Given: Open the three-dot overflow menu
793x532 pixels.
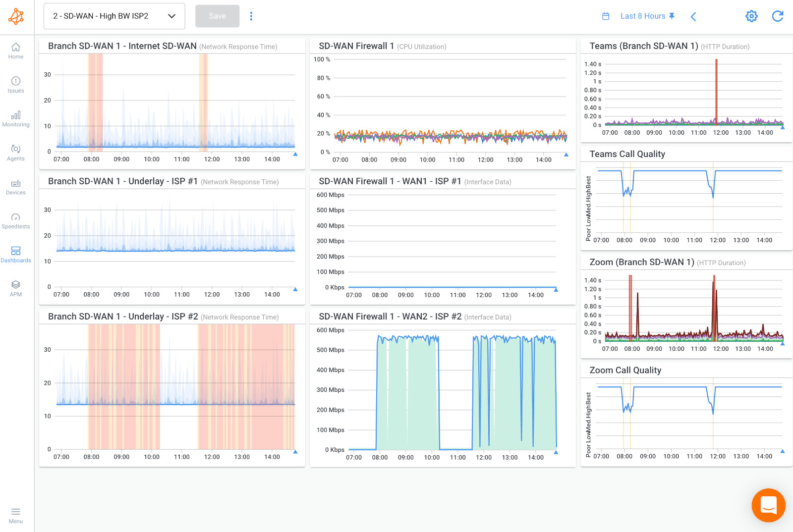Looking at the screenshot, I should pyautogui.click(x=251, y=16).
